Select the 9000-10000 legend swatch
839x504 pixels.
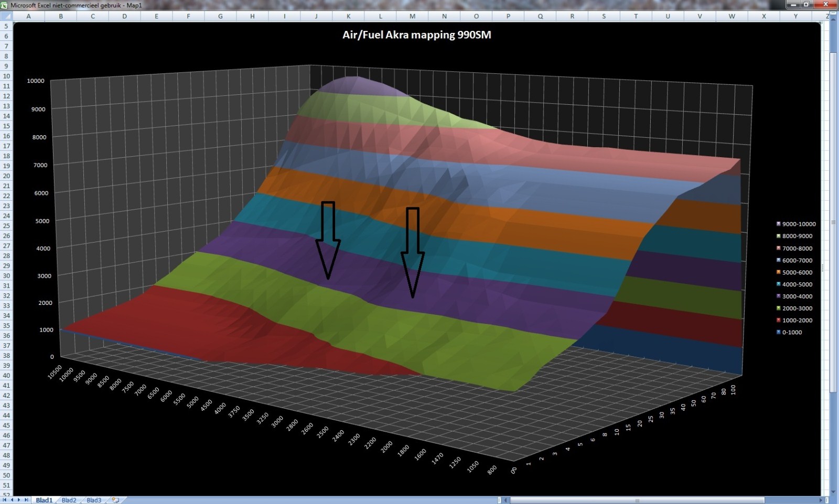point(779,224)
